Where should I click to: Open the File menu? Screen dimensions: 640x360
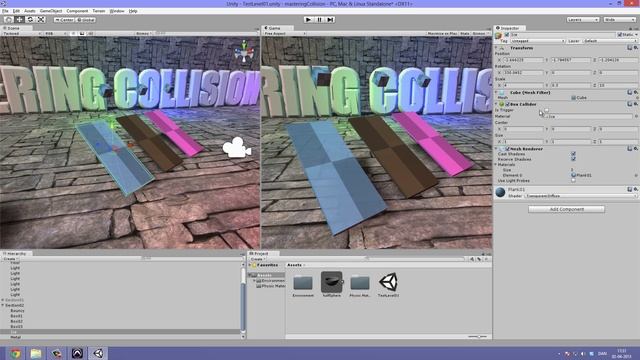(5, 11)
